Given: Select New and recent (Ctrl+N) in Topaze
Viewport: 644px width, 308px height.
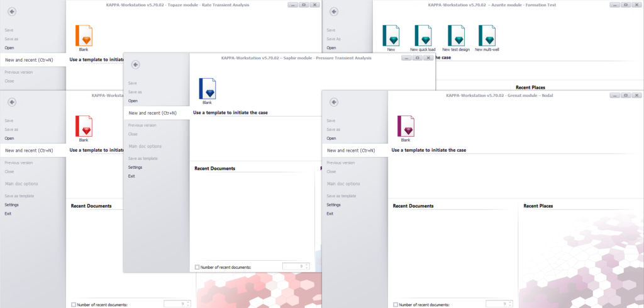Looking at the screenshot, I should pyautogui.click(x=33, y=60).
